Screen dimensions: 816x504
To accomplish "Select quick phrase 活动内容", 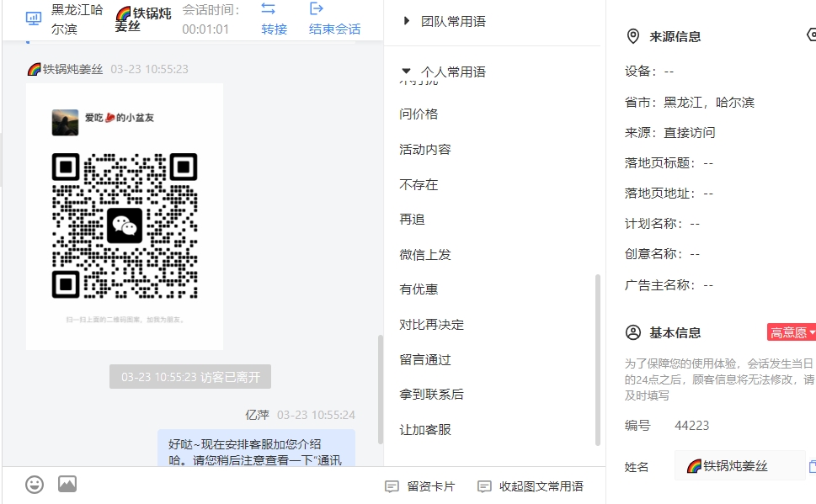I will tap(424, 149).
